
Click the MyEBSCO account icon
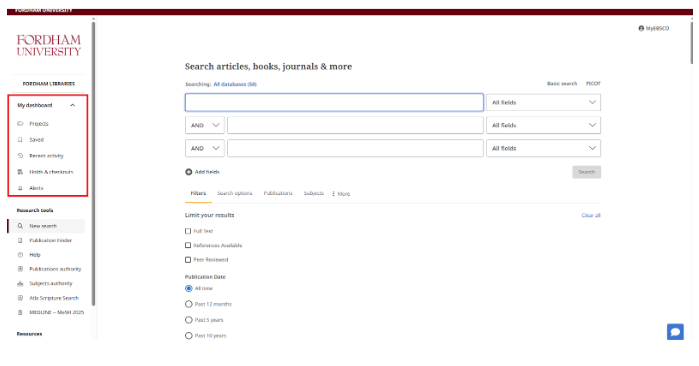[641, 28]
